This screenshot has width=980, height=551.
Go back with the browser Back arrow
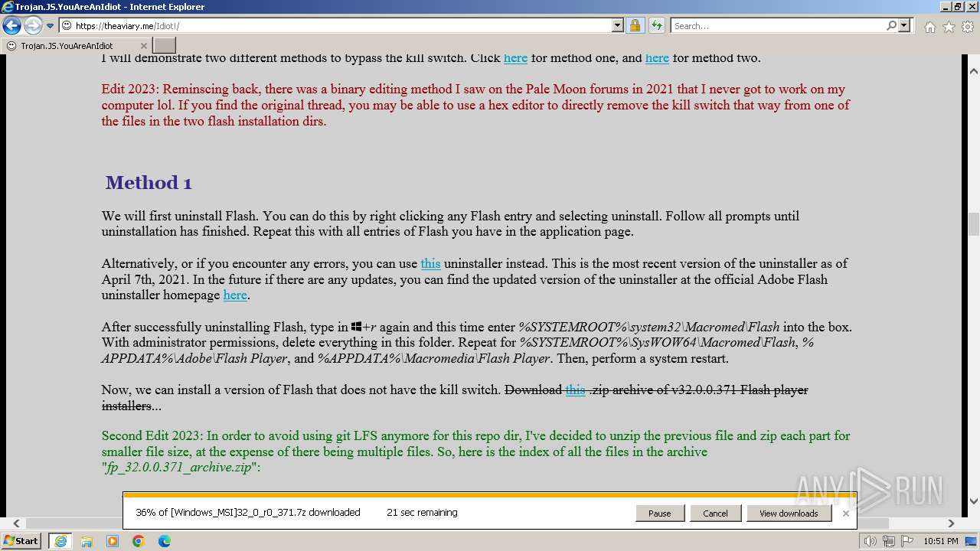[x=11, y=25]
